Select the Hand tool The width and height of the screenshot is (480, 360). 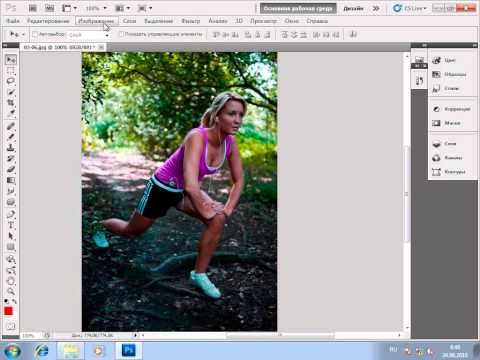(11, 281)
